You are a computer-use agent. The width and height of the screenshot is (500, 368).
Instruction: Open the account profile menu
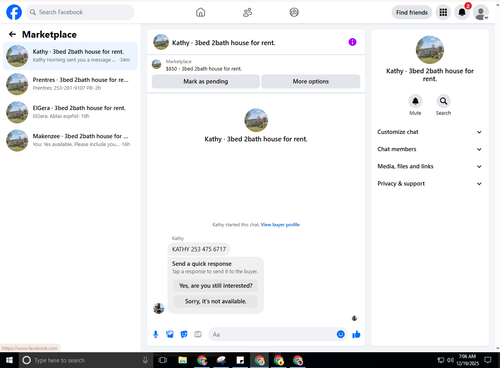pyautogui.click(x=481, y=13)
